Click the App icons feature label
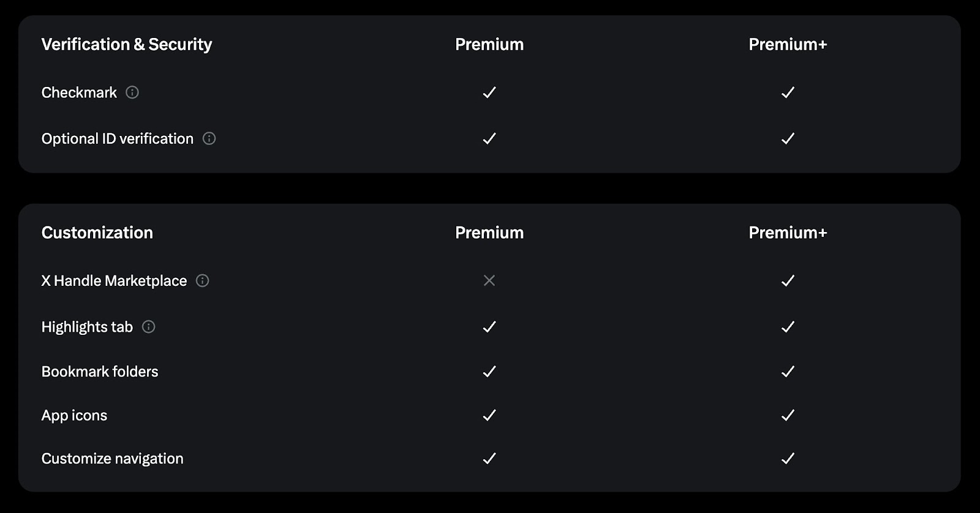This screenshot has width=980, height=513. pos(74,416)
